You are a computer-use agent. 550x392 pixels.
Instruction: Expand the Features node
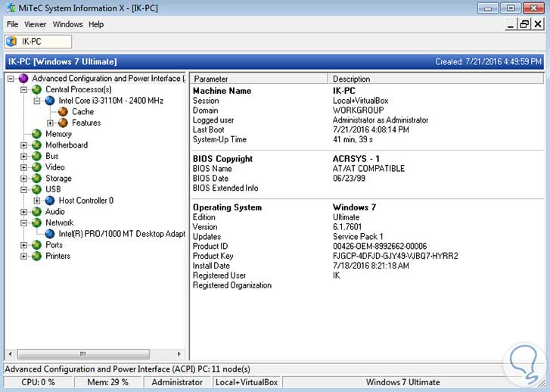coord(50,123)
